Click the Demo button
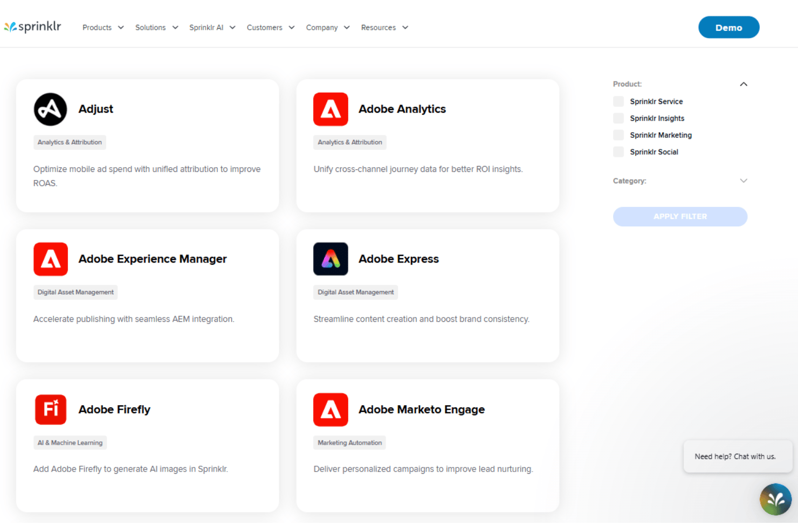798x532 pixels. click(728, 27)
